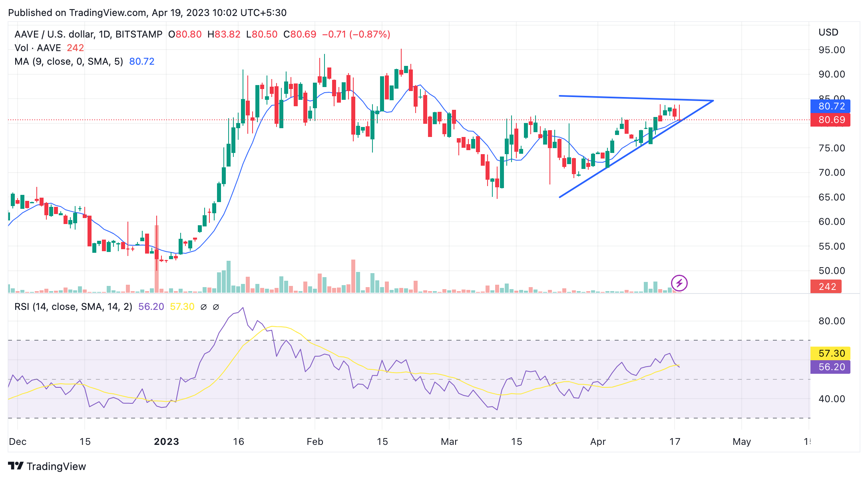Click the 242 volume value in legend
Viewport: 868px width, 480px height.
[x=75, y=48]
